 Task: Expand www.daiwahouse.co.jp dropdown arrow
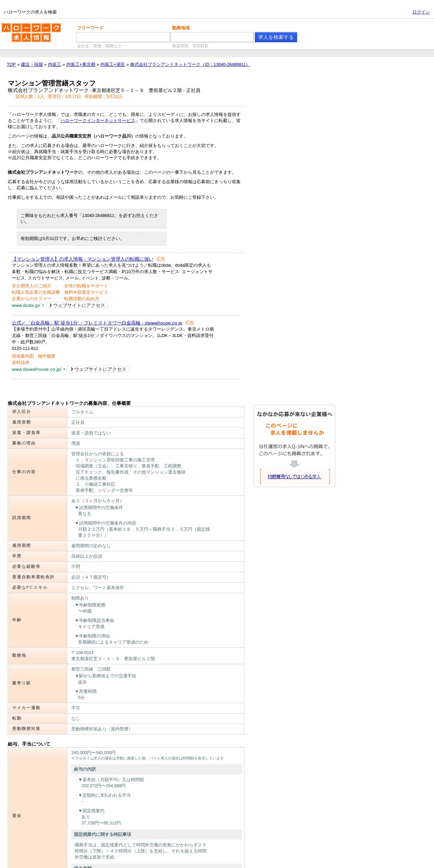(64, 369)
